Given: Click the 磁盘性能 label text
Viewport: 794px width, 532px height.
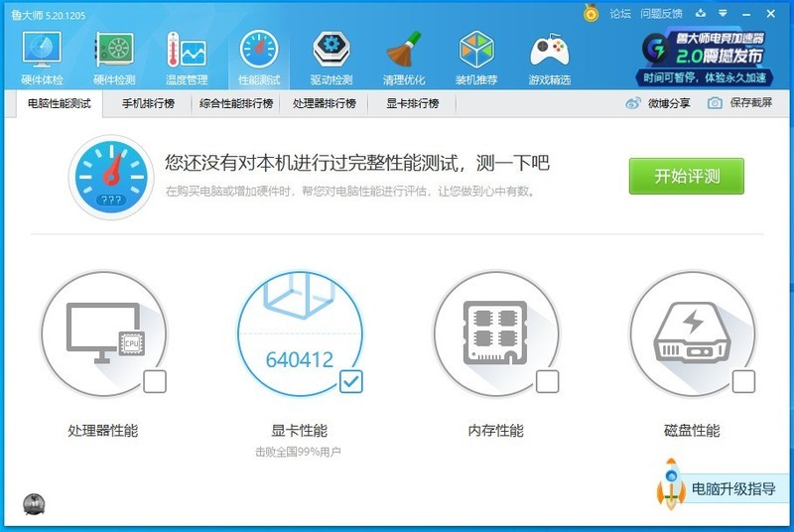Looking at the screenshot, I should 692,431.
